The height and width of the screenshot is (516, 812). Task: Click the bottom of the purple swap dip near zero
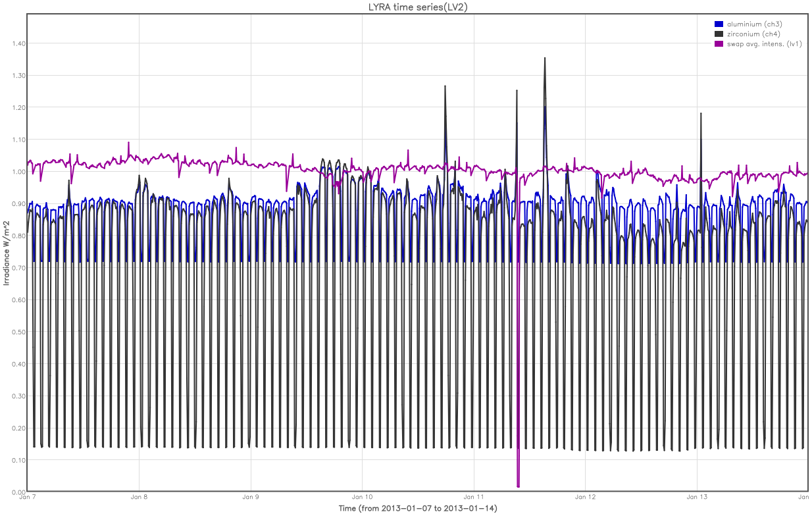[x=519, y=486]
